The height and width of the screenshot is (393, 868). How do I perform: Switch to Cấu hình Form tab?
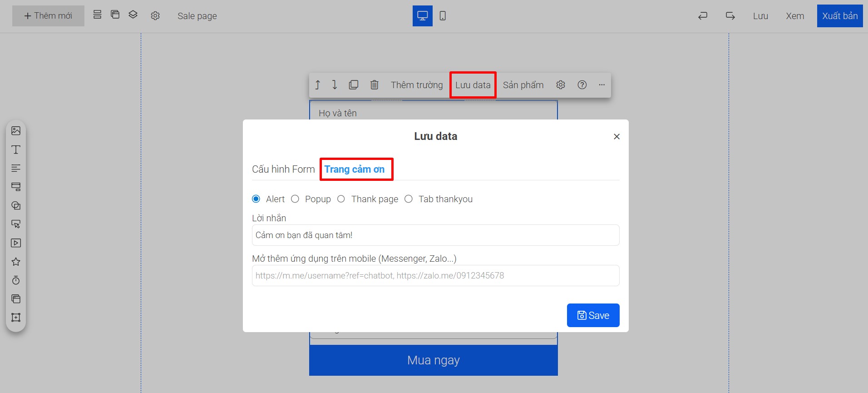tap(283, 169)
